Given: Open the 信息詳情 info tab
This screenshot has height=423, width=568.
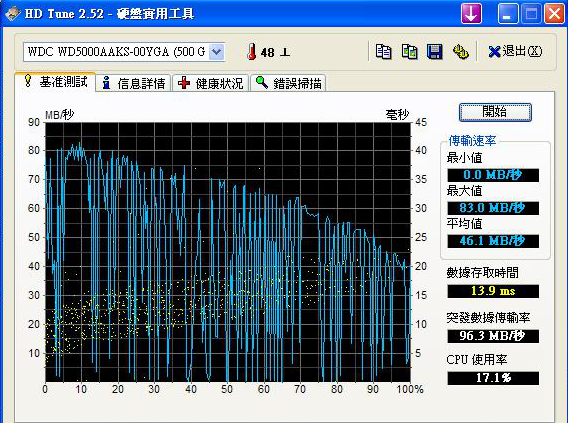Looking at the screenshot, I should (134, 83).
